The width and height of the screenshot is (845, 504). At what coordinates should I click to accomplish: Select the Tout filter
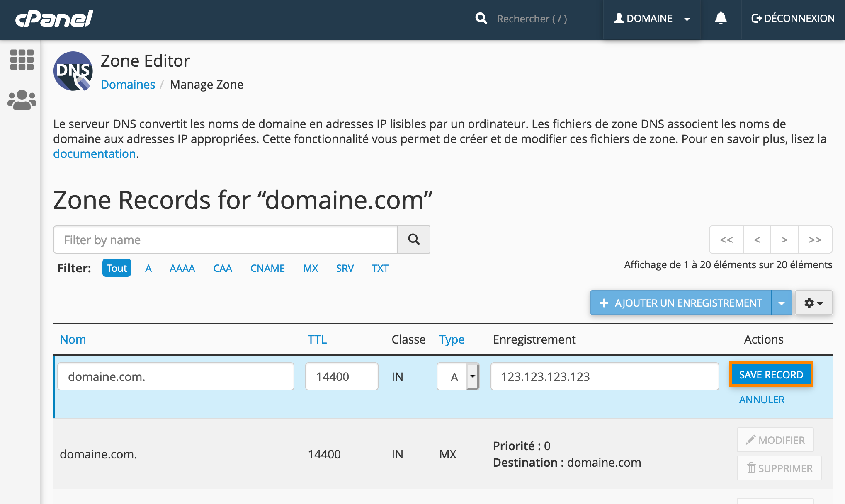(x=117, y=268)
